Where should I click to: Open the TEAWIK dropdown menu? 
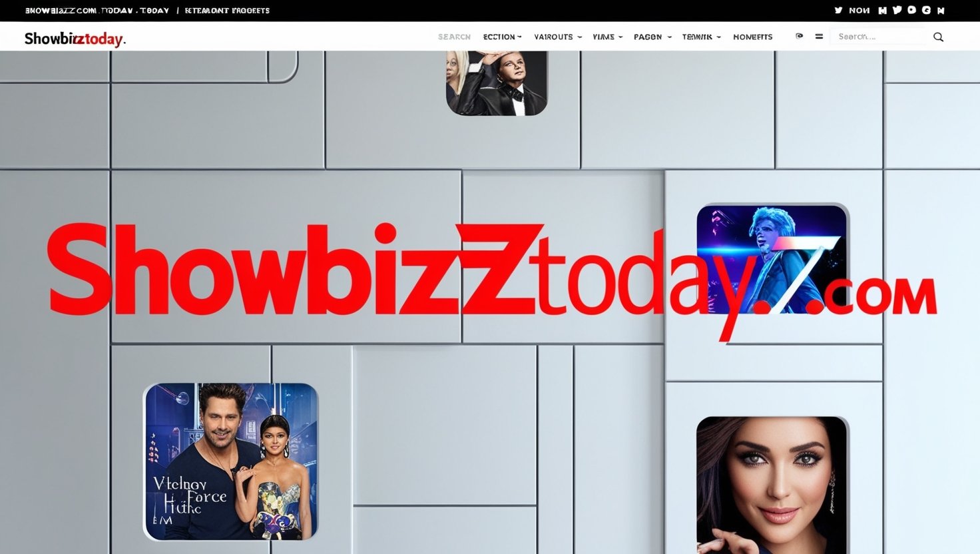701,37
